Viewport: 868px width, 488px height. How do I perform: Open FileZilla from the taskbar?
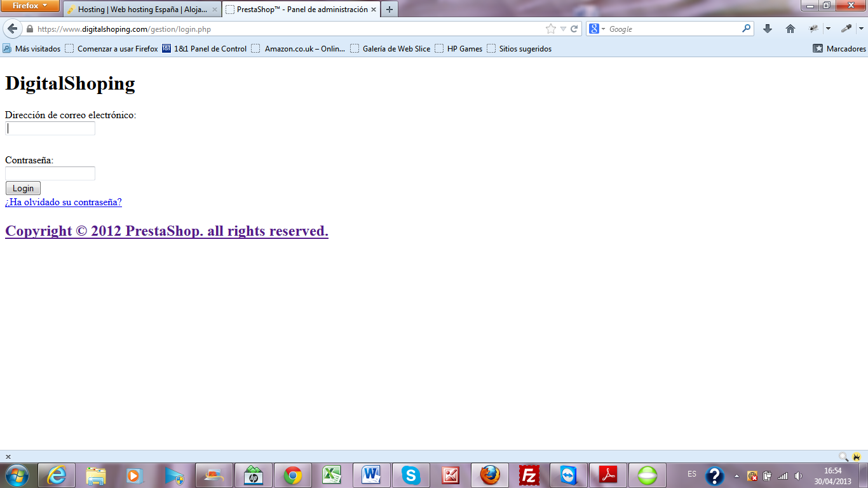(529, 475)
